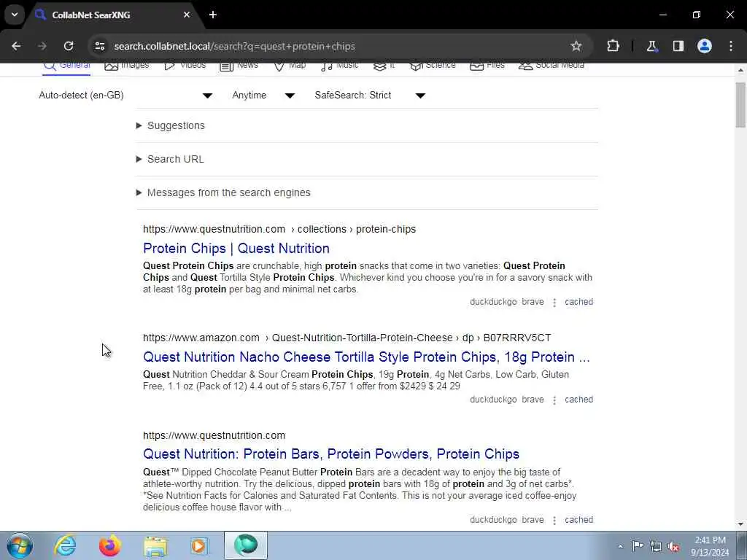Close the CollabNet SearXNG tab
Viewport: 747px width, 560px height.
(x=187, y=15)
